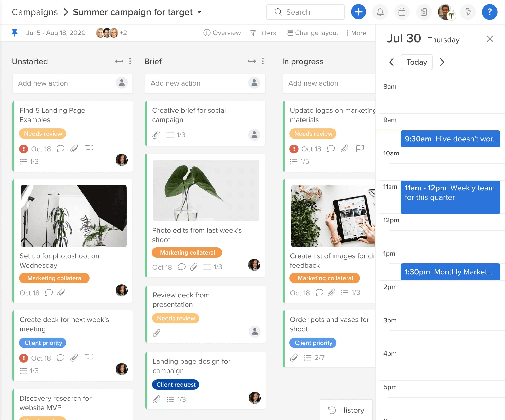Image resolution: width=505 pixels, height=420 pixels.
Task: Expand the Summer campaign title dropdown arrow
Action: pos(200,12)
